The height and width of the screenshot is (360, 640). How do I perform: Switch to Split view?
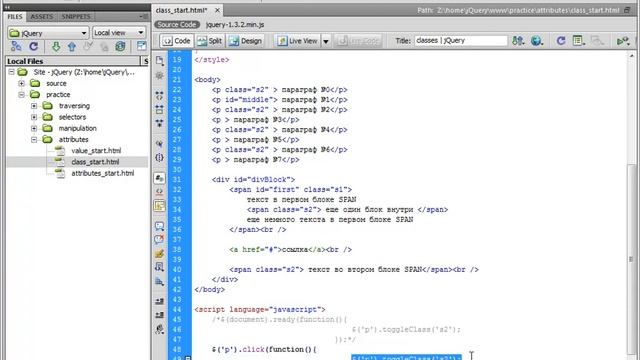[209, 41]
